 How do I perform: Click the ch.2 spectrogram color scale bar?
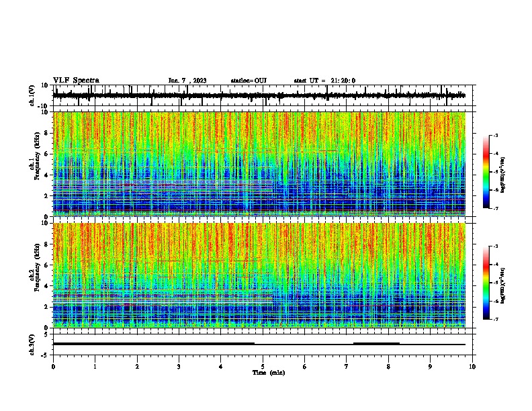pyautogui.click(x=486, y=283)
